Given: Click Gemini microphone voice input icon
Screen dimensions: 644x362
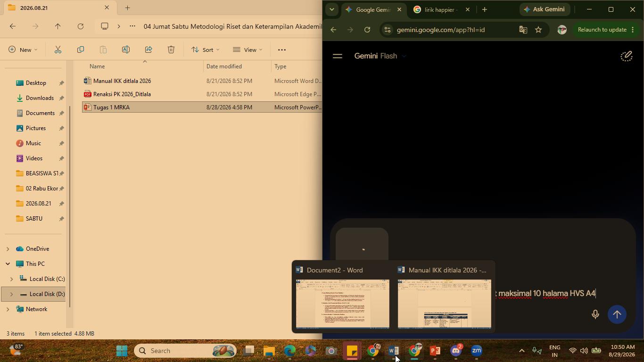Looking at the screenshot, I should [595, 314].
